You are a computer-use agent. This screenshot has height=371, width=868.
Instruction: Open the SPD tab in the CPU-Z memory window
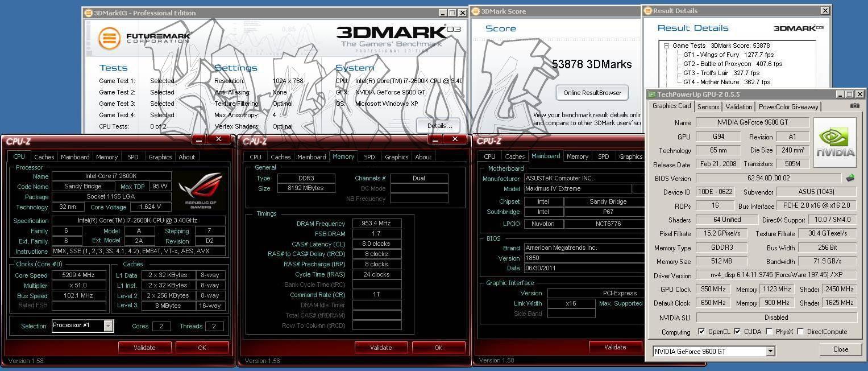pyautogui.click(x=369, y=157)
